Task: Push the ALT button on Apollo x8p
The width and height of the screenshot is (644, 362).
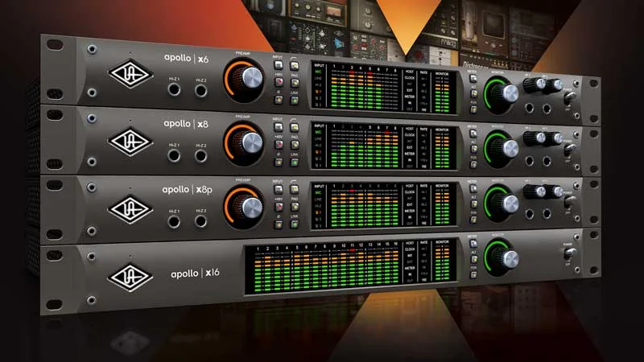Action: coord(473,204)
